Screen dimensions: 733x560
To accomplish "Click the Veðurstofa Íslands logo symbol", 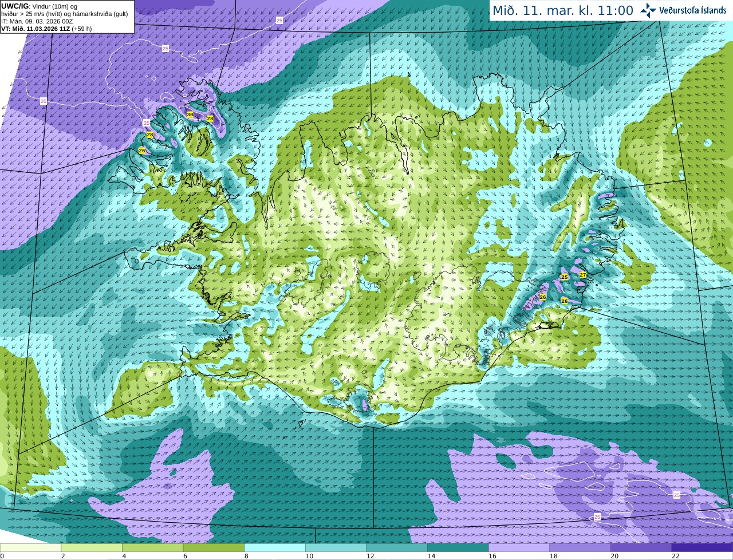I will [648, 10].
